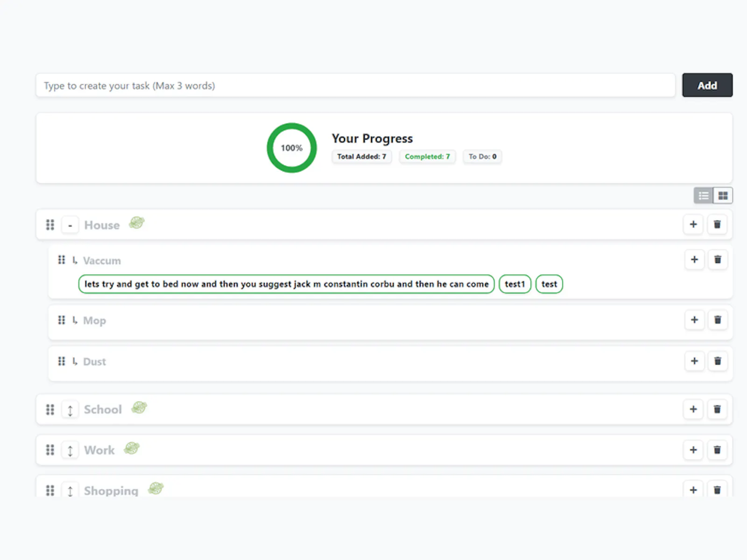Click the Work task title
This screenshot has height=560, width=747.
tap(99, 450)
